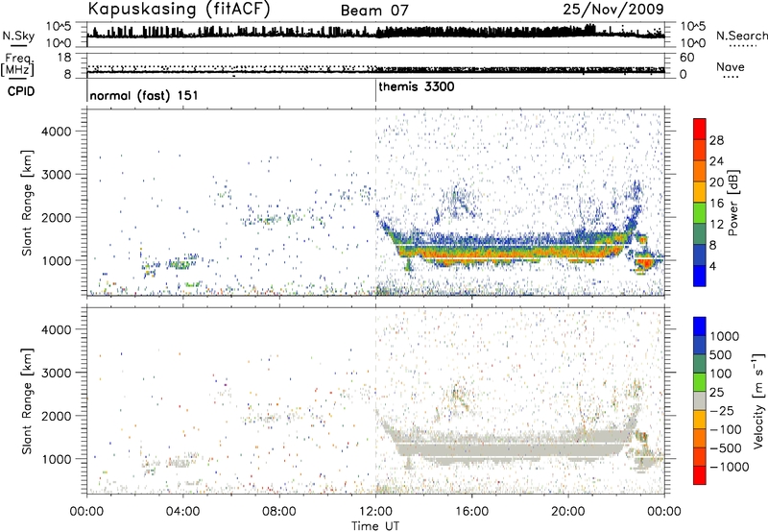This screenshot has height=532, width=768.
Task: Click the red top segment of the Power colorbar
Action: pos(700,129)
